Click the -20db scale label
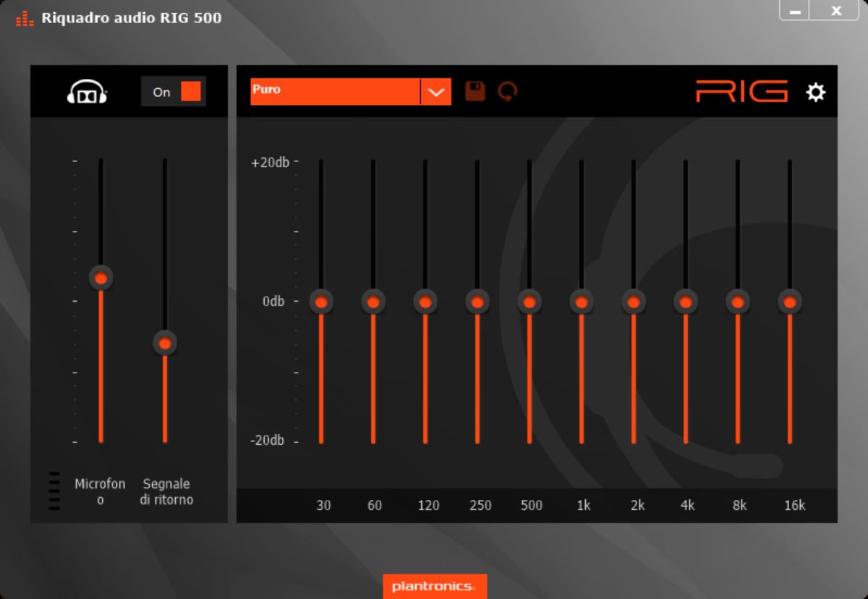Screen dimensions: 868x599 coord(268,441)
